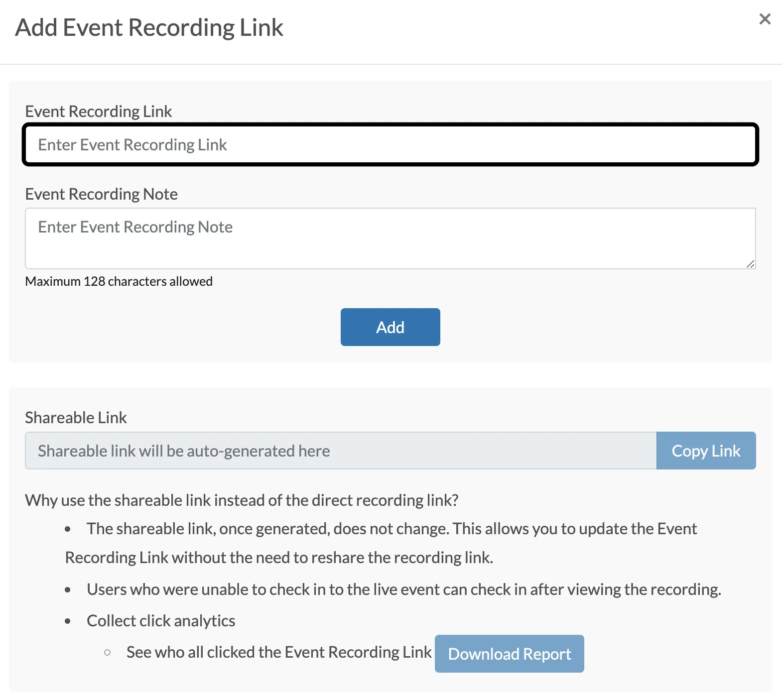
Task: Click the 'Event Recording Note' label
Action: point(102,194)
